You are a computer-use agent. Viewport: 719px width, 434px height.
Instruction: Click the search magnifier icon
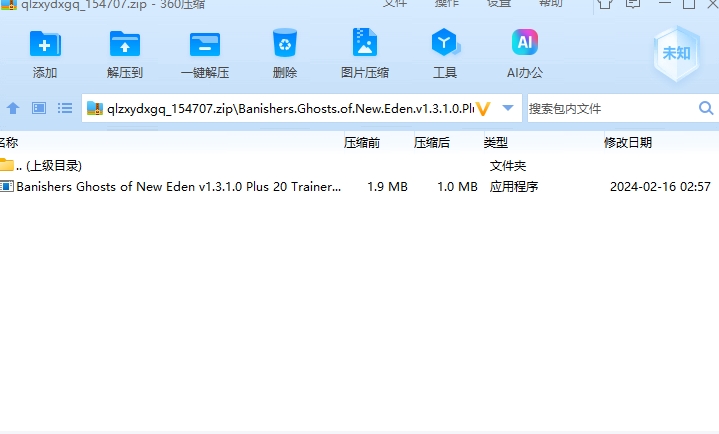click(x=706, y=108)
